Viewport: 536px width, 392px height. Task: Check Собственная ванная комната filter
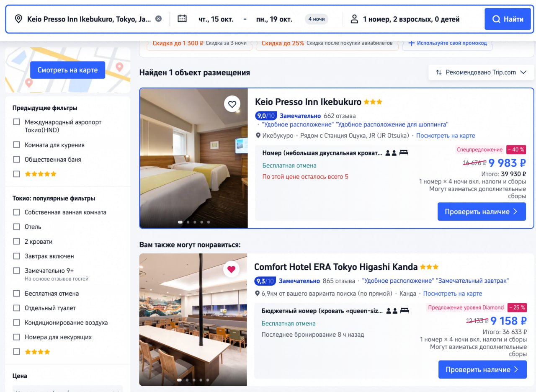(x=16, y=212)
